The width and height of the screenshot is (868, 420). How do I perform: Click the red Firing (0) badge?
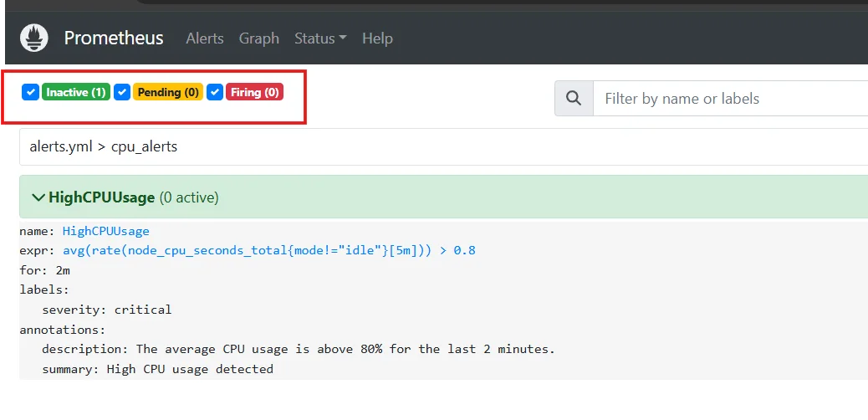point(255,92)
